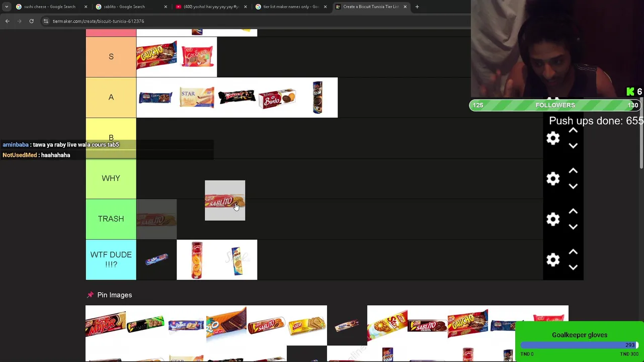The height and width of the screenshot is (362, 644).
Task: Click the TRASH tier label
Action: (x=111, y=219)
